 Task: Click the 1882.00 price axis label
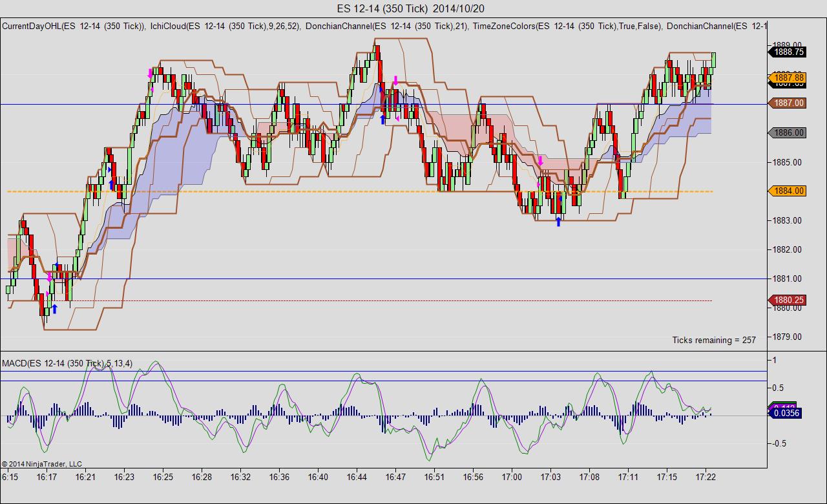pyautogui.click(x=788, y=249)
